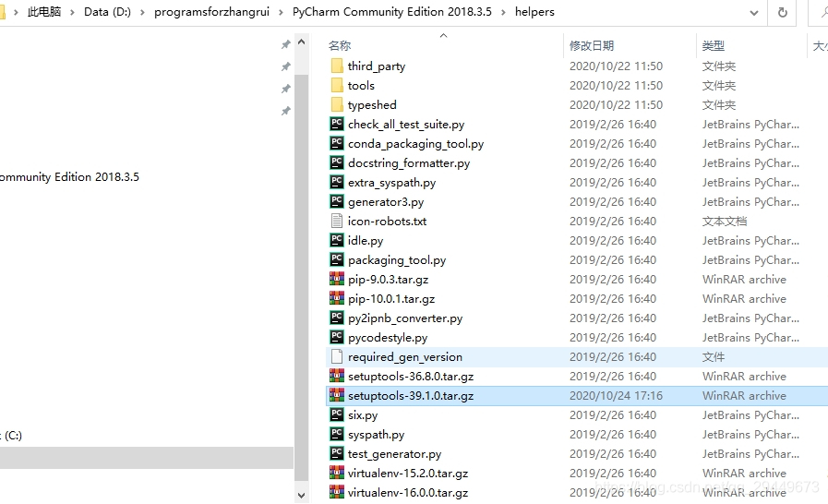The image size is (828, 504).
Task: Go to Data (D:) breadcrumb
Action: pos(107,12)
